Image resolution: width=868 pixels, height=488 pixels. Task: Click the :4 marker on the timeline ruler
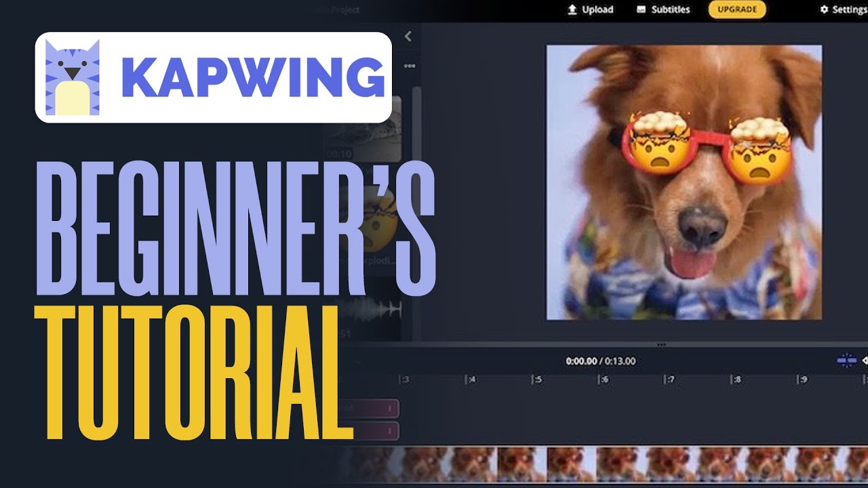[x=471, y=380]
